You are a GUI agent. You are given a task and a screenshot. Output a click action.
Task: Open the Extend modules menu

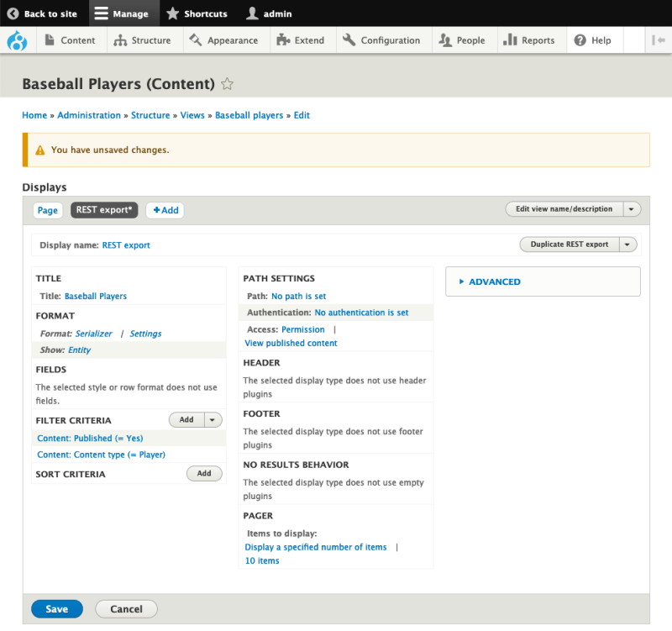301,40
